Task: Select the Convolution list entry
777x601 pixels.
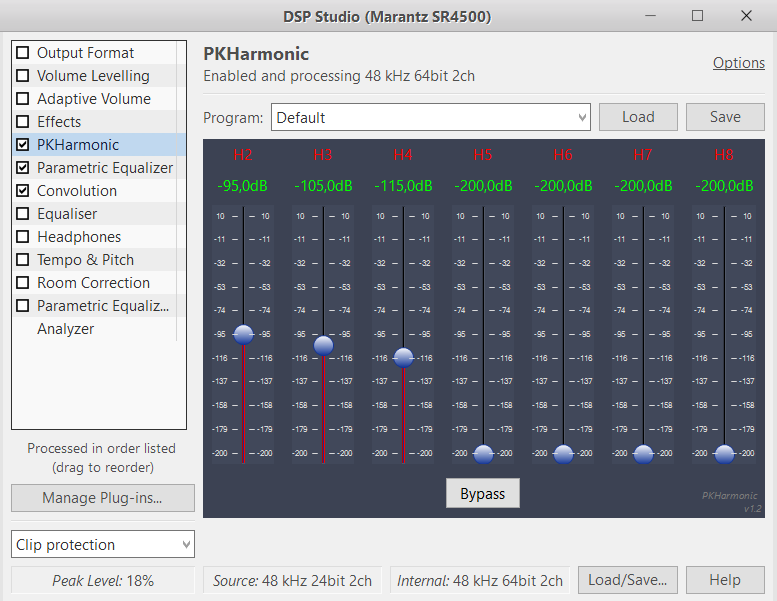Action: [94, 190]
